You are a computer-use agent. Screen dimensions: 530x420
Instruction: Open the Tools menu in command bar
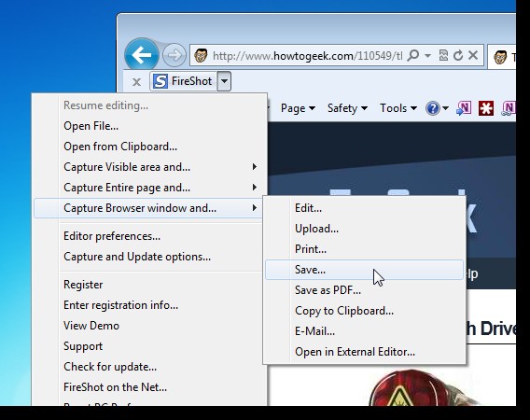pos(397,108)
